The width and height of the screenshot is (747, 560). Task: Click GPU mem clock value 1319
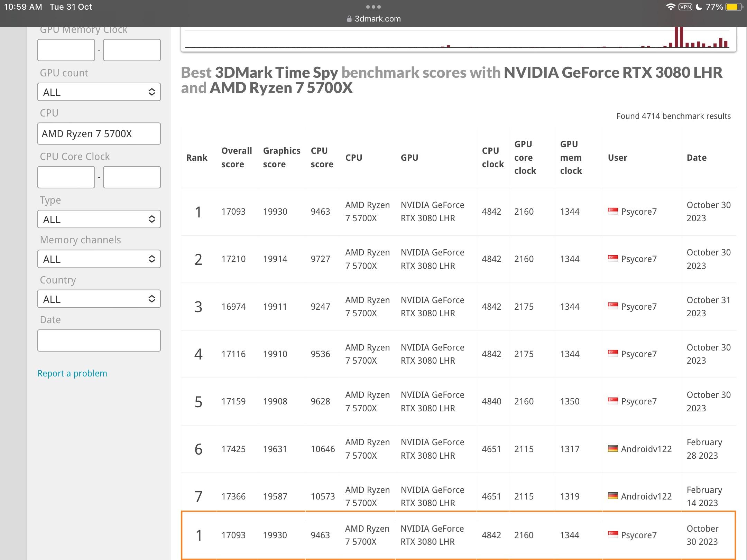click(570, 496)
